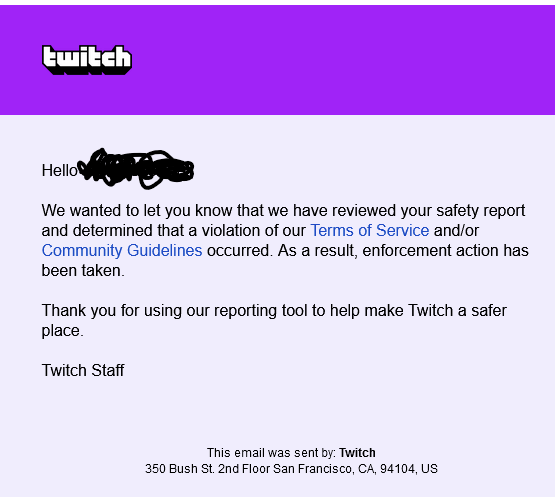Open the Terms of Service link

(x=370, y=230)
